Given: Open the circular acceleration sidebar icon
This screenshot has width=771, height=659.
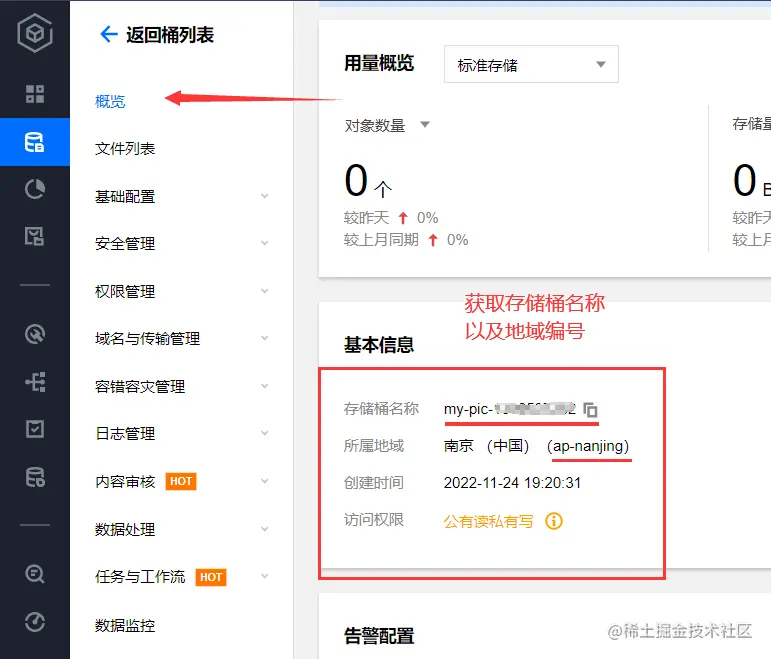Looking at the screenshot, I should point(34,334).
